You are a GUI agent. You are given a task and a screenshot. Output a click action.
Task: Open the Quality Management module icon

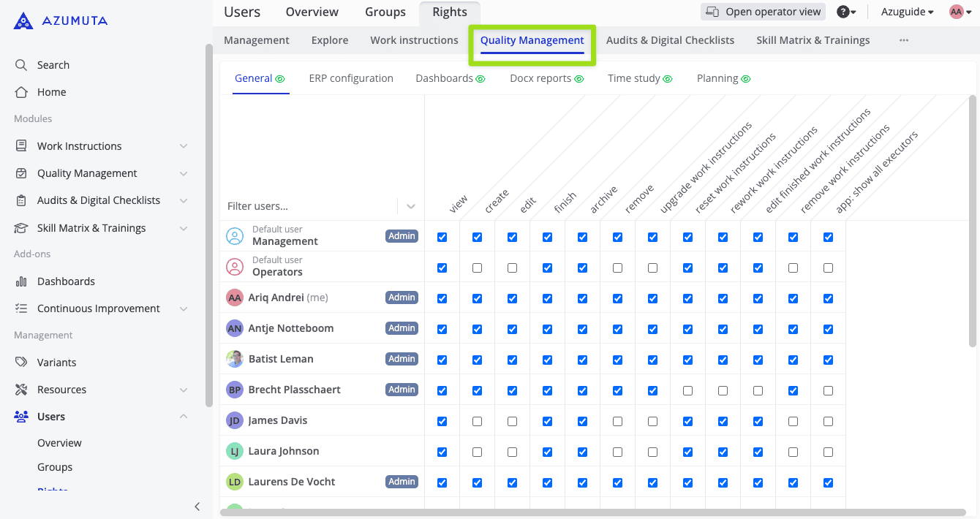tap(20, 173)
